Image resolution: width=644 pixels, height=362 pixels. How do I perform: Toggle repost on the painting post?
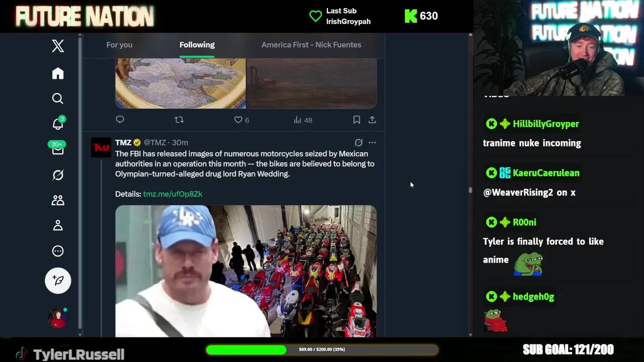point(179,120)
